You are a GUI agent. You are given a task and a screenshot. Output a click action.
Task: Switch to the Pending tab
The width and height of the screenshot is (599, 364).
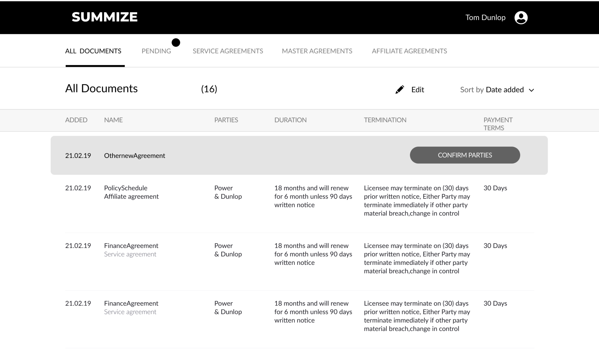pos(156,51)
